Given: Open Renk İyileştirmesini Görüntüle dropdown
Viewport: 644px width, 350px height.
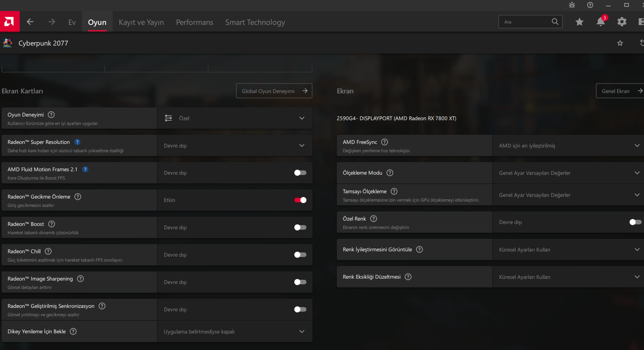Looking at the screenshot, I should click(568, 249).
